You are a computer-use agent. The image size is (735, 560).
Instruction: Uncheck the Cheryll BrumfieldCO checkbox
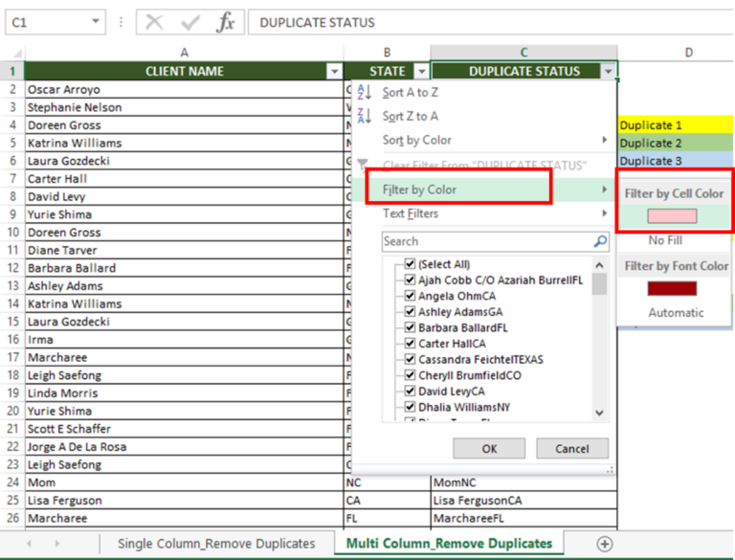[410, 375]
